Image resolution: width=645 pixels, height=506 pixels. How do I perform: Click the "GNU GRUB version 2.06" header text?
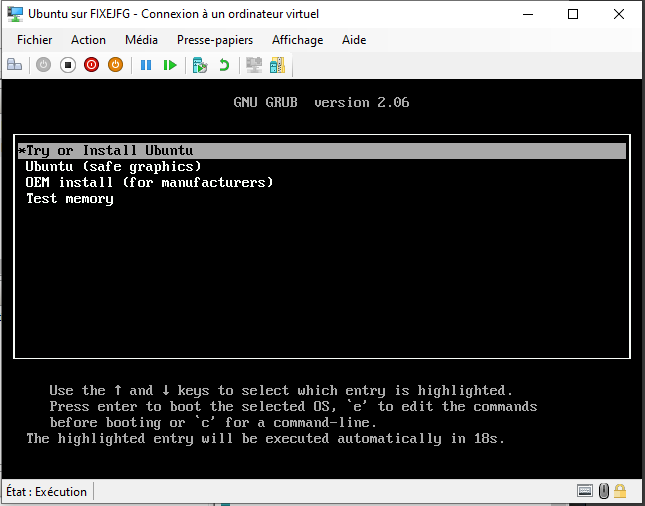[321, 102]
